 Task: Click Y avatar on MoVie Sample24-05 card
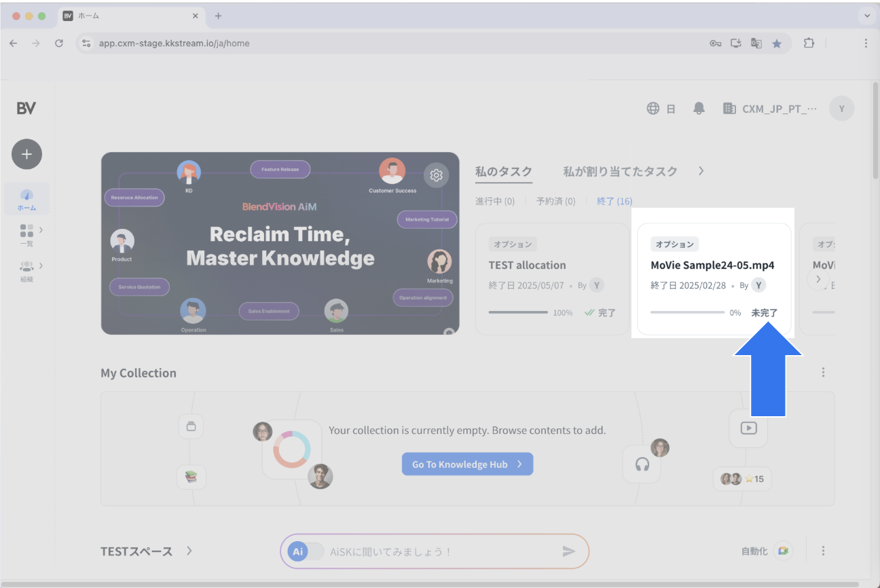758,285
